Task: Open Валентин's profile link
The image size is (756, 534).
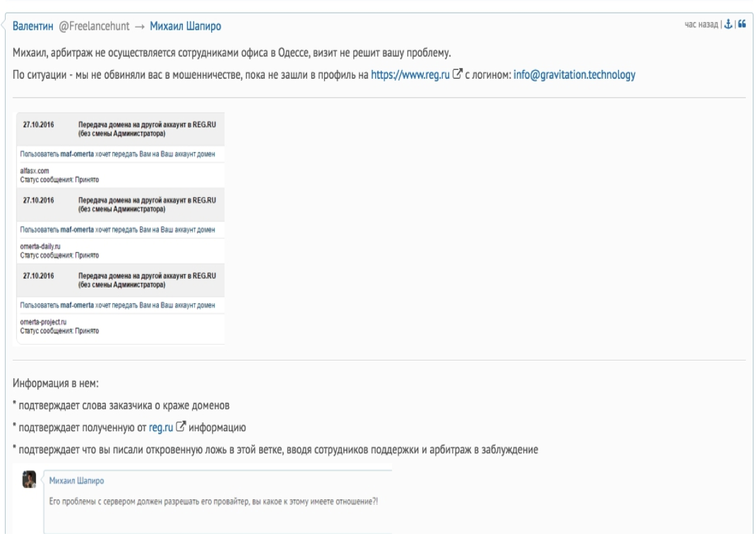Action: pos(33,28)
